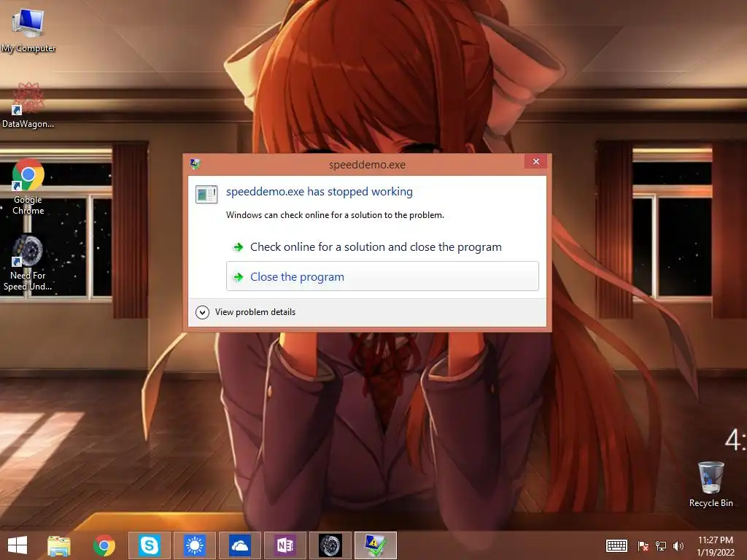Open the network tray icon
This screenshot has width=747, height=560.
coord(661,545)
